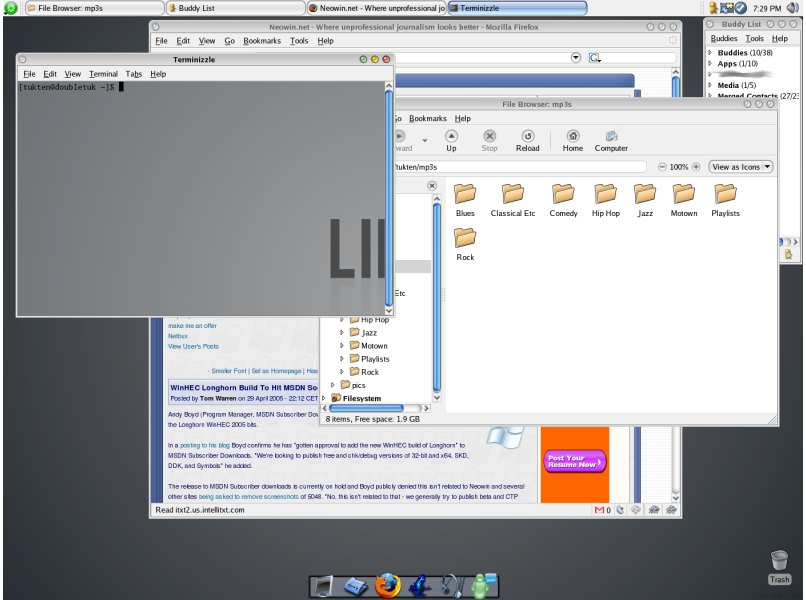Click the zoom in plus icon

click(697, 167)
